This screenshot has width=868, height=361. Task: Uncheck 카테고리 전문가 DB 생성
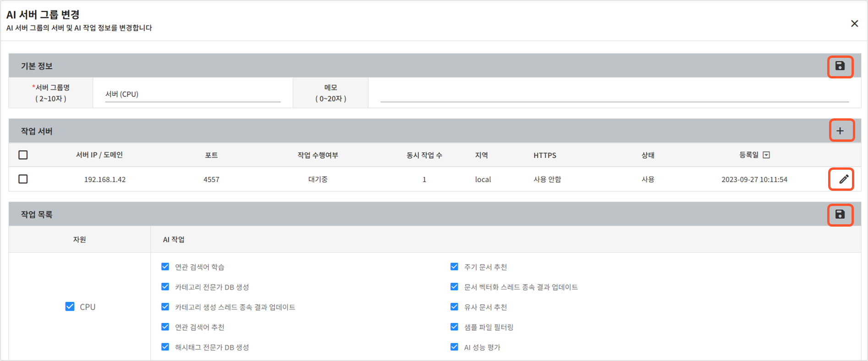coord(165,287)
